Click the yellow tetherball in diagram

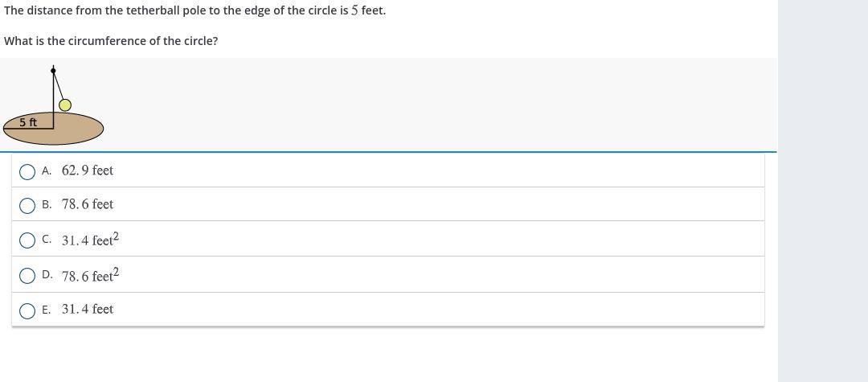tap(65, 105)
